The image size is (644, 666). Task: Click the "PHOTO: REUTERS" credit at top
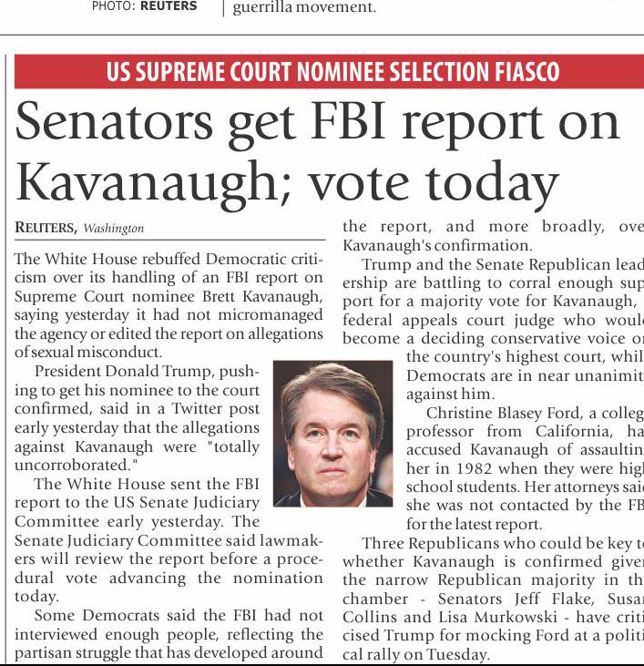coord(144,7)
